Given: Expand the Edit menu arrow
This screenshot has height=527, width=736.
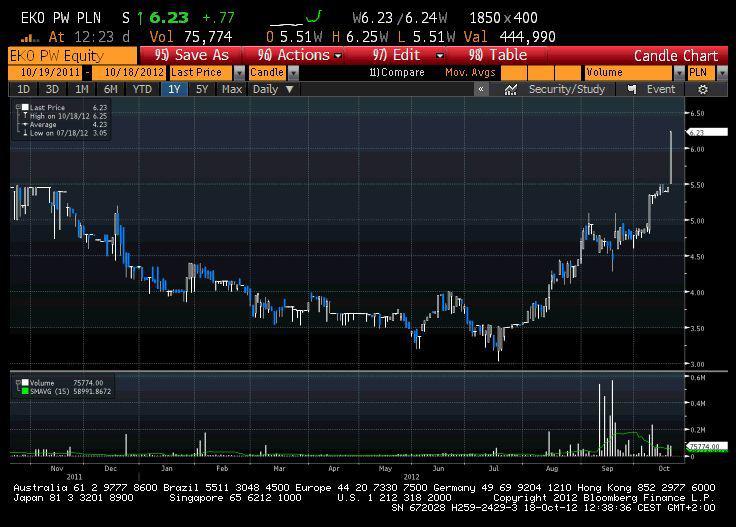Looking at the screenshot, I should [x=440, y=56].
